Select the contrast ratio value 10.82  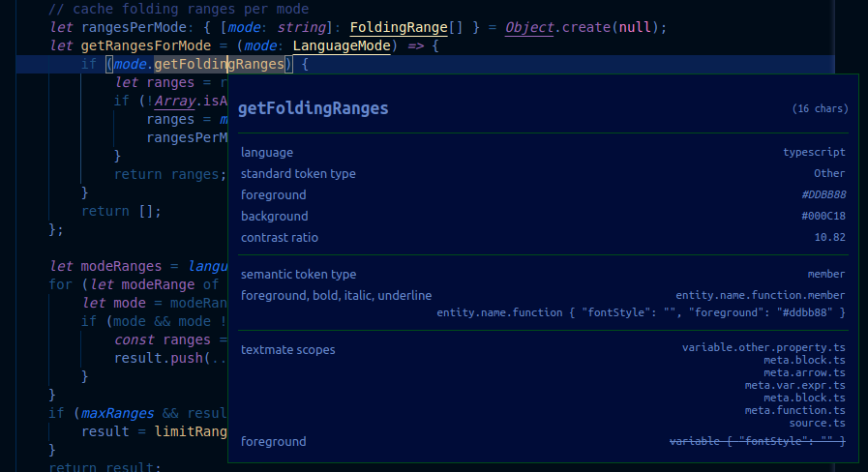[x=829, y=238]
